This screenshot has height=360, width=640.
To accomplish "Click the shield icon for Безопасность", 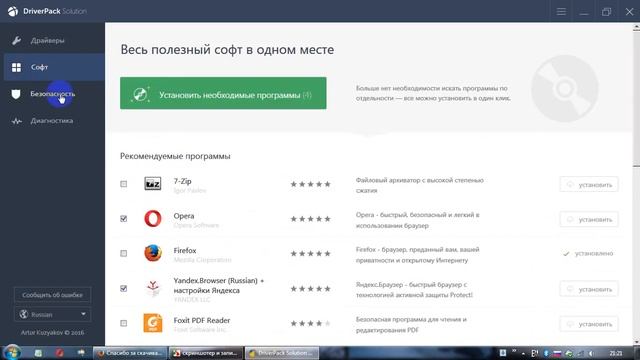I will [16, 94].
